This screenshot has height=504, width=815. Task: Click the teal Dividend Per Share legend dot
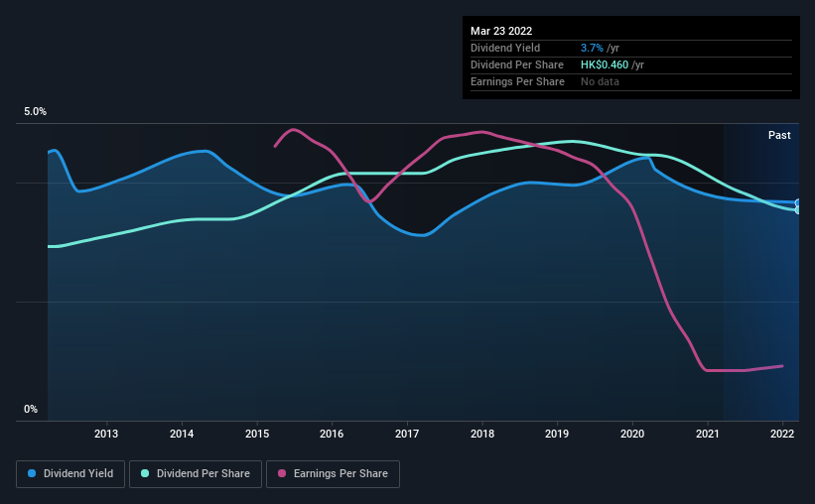145,473
